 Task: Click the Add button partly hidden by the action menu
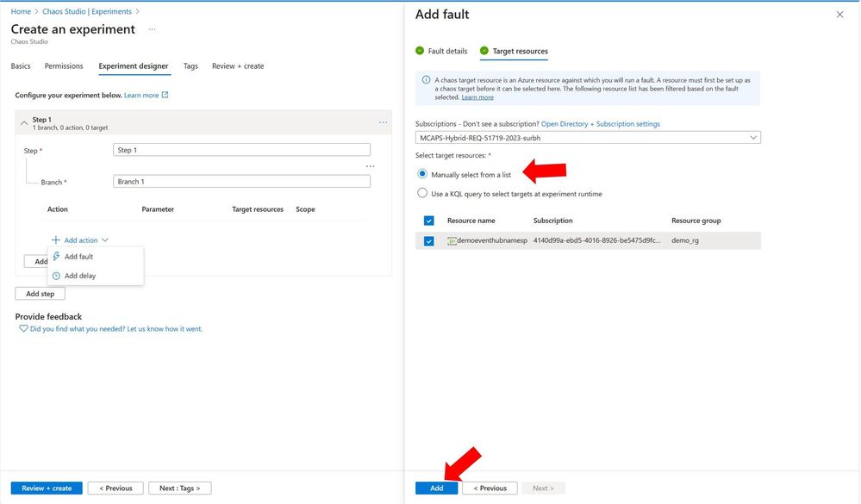36,261
